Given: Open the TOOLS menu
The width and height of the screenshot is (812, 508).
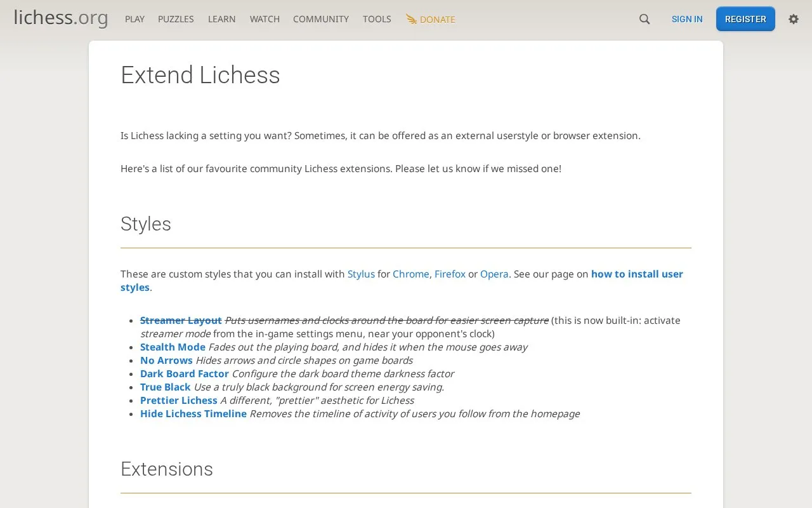Looking at the screenshot, I should [377, 19].
